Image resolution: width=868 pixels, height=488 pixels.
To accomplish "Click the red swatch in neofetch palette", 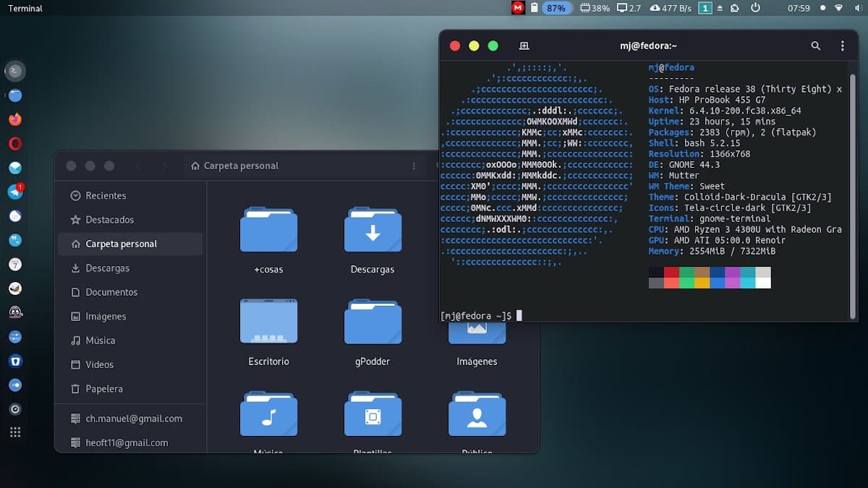I will pos(671,272).
